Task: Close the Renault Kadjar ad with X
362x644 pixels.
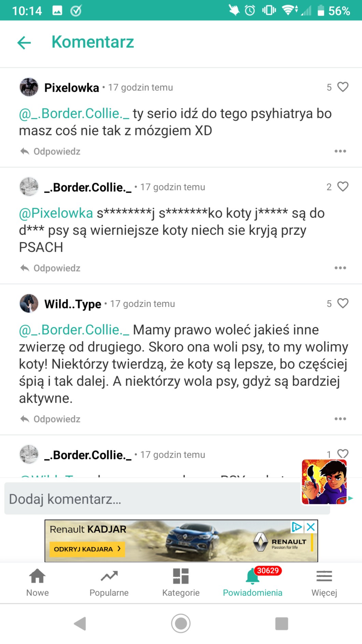Action: (x=311, y=527)
